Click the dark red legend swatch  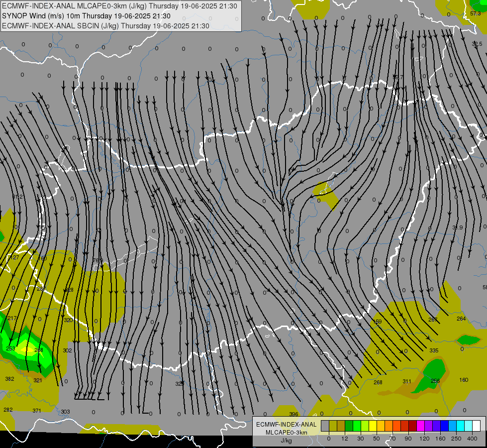(x=412, y=426)
